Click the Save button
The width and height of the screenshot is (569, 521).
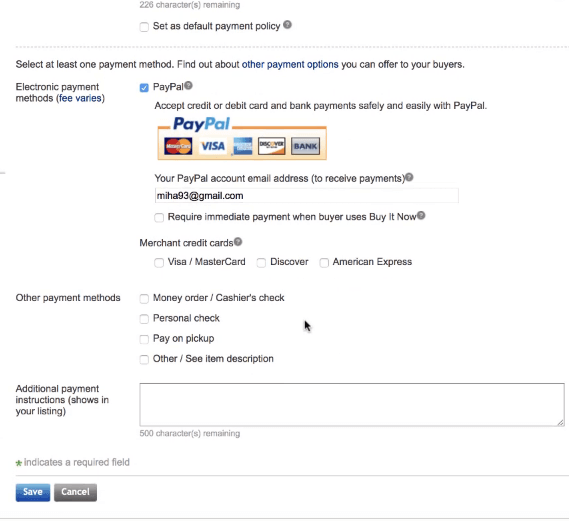[33, 492]
